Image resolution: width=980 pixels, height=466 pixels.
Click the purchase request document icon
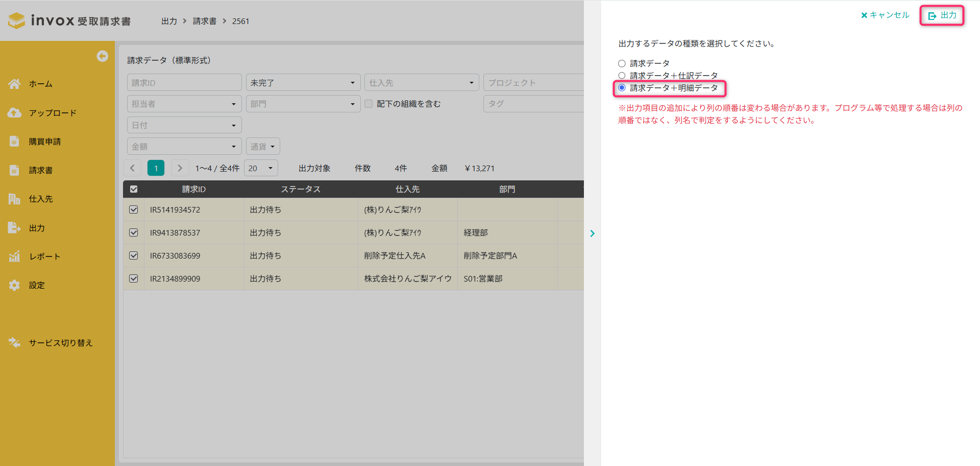click(14, 142)
